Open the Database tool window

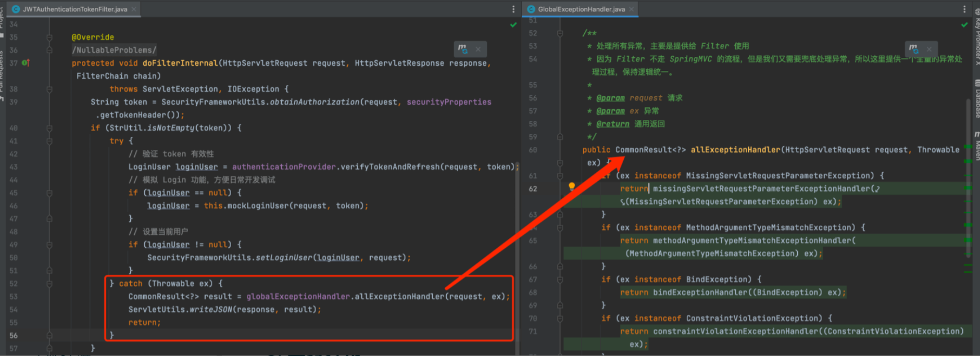click(976, 98)
